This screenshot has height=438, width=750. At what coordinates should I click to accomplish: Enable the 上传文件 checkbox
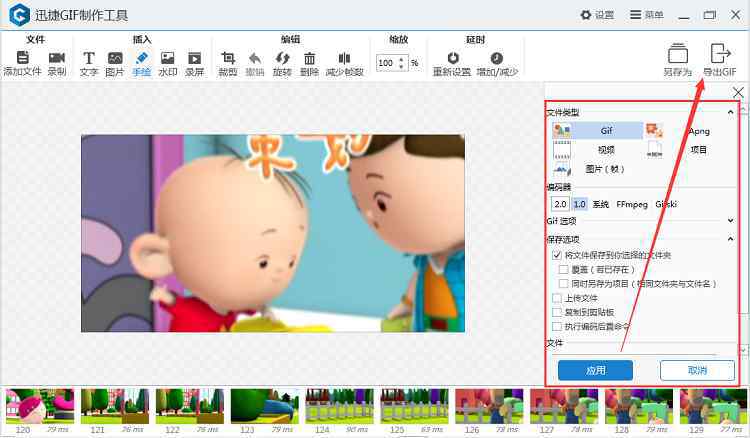click(557, 298)
